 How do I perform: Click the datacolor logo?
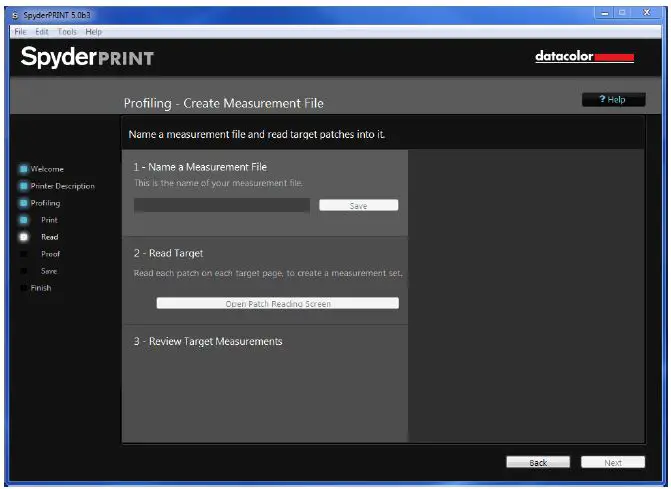584,56
